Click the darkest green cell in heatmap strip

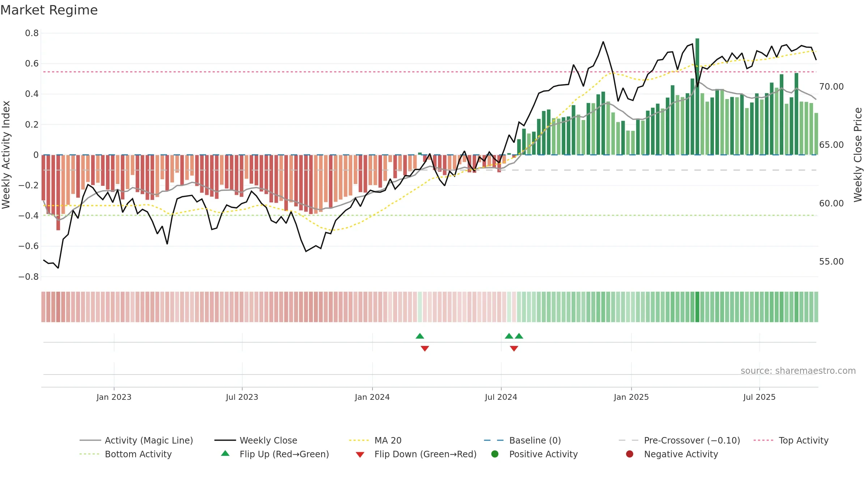point(697,307)
